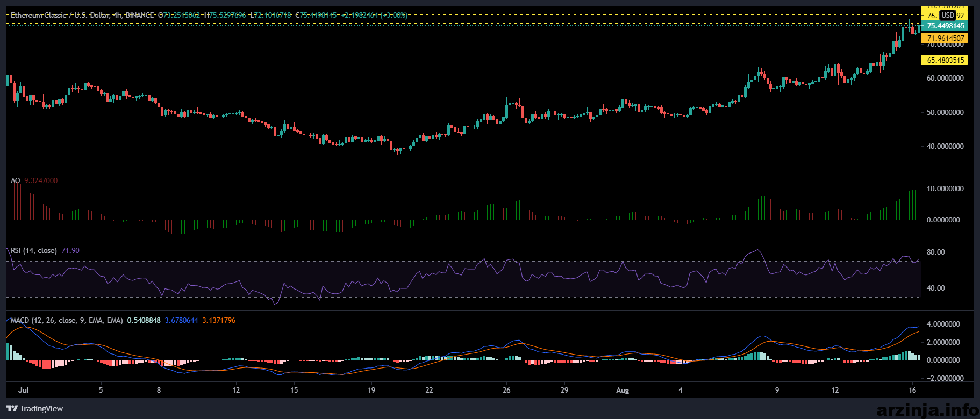980x419 pixels.
Task: Click the AO axis label 10.0000000
Action: tap(945, 189)
